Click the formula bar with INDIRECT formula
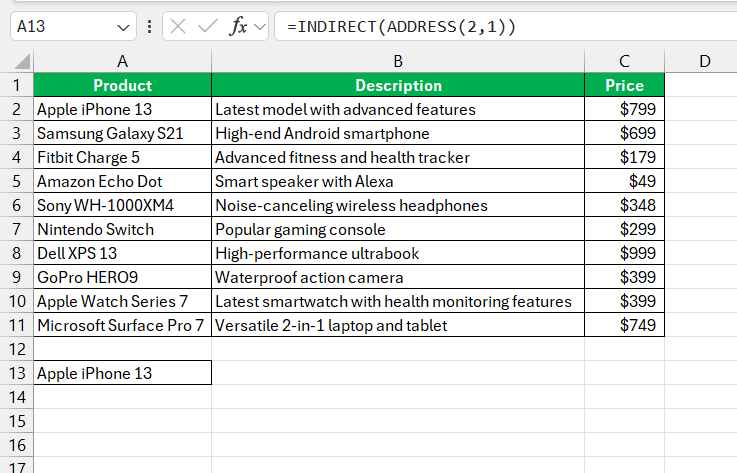The image size is (737, 473). [506, 26]
